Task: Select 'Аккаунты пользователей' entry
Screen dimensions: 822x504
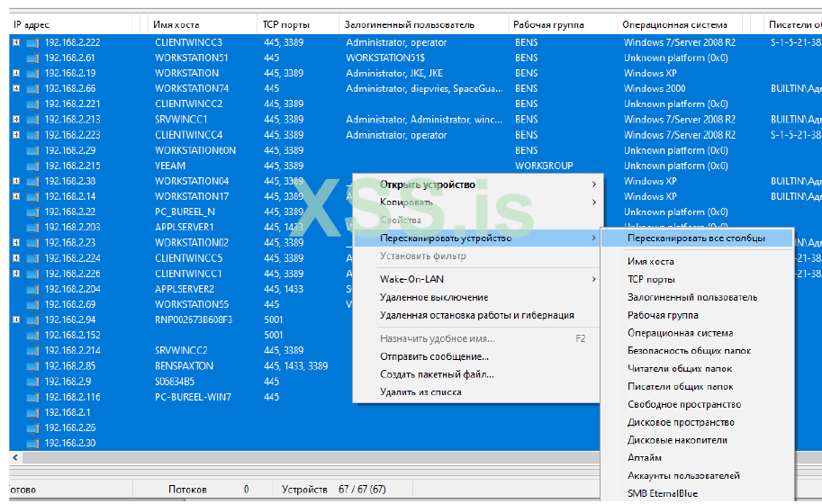Action: [x=697, y=476]
